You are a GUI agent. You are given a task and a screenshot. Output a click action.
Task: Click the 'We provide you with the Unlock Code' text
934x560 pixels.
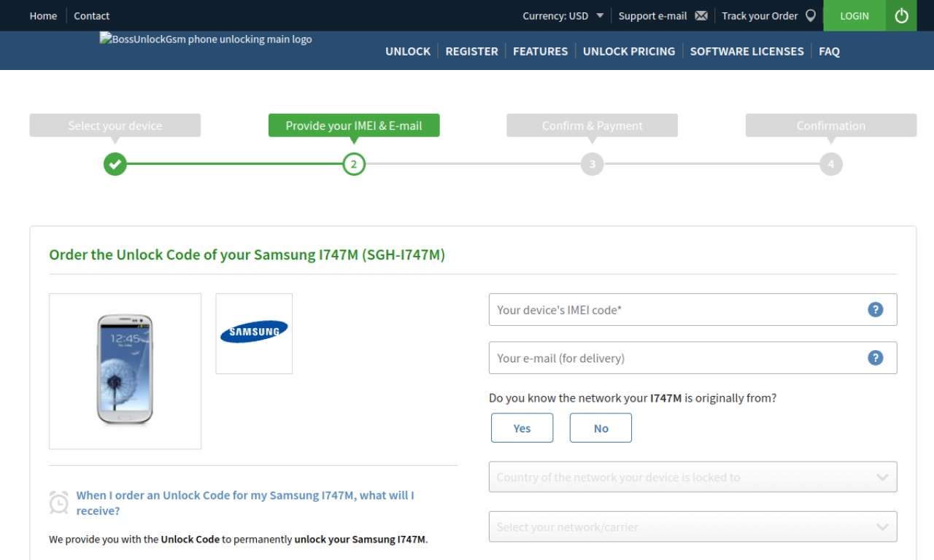239,540
